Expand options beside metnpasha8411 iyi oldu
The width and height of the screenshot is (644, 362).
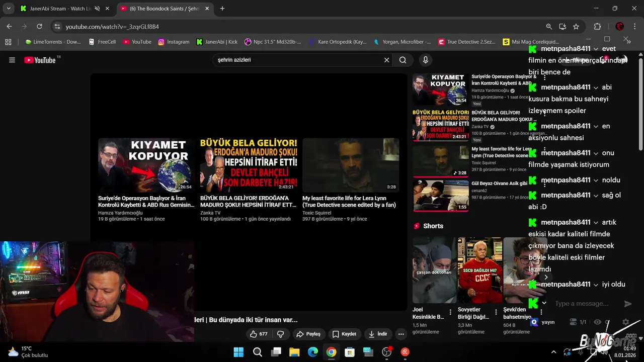point(596,285)
